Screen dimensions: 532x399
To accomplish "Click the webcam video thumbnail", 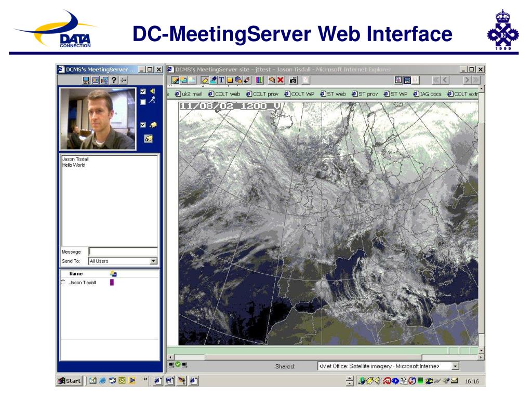I will click(98, 119).
